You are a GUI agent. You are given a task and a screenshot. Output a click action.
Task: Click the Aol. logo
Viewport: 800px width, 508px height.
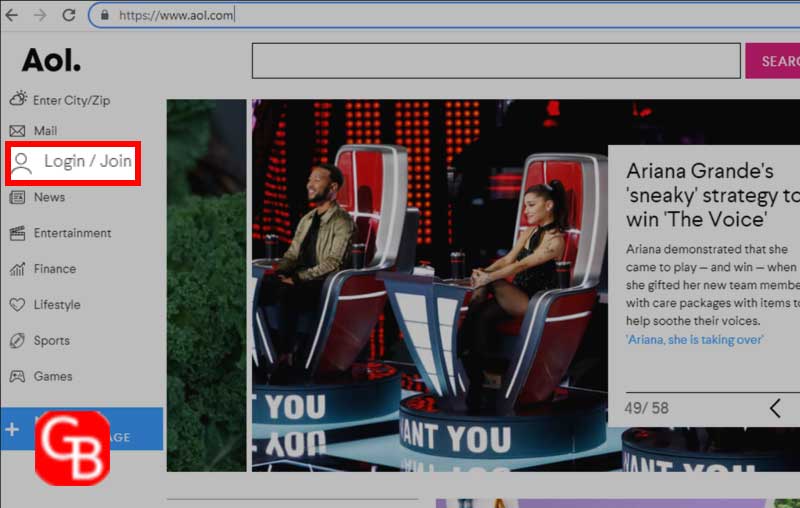[x=51, y=60]
